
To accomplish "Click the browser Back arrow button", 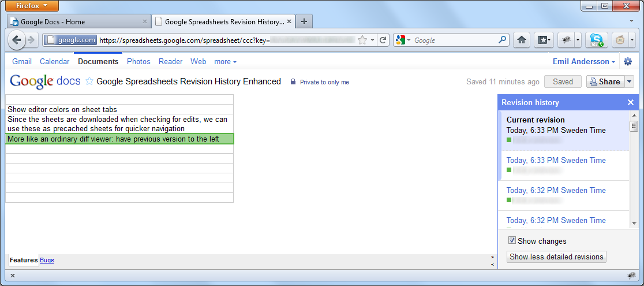I will (16, 40).
